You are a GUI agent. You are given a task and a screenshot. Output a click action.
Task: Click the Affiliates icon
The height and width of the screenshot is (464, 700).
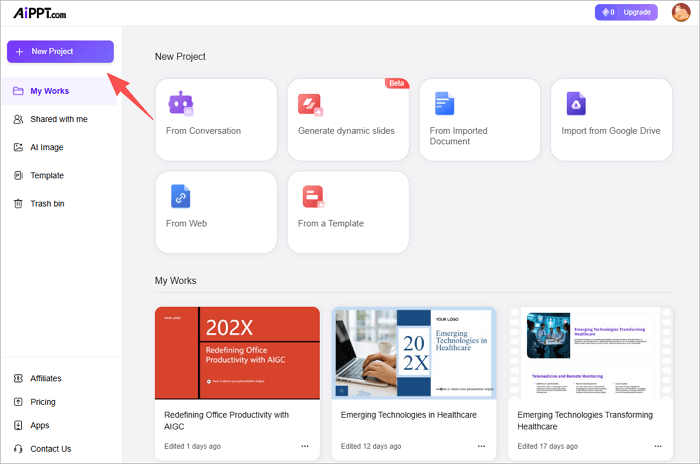coord(18,378)
